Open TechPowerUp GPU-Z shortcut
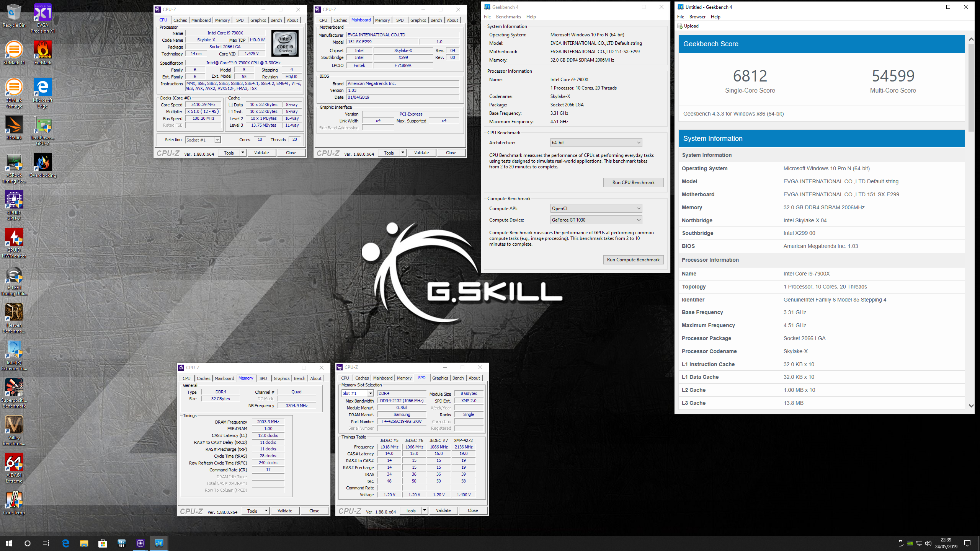 [42, 131]
